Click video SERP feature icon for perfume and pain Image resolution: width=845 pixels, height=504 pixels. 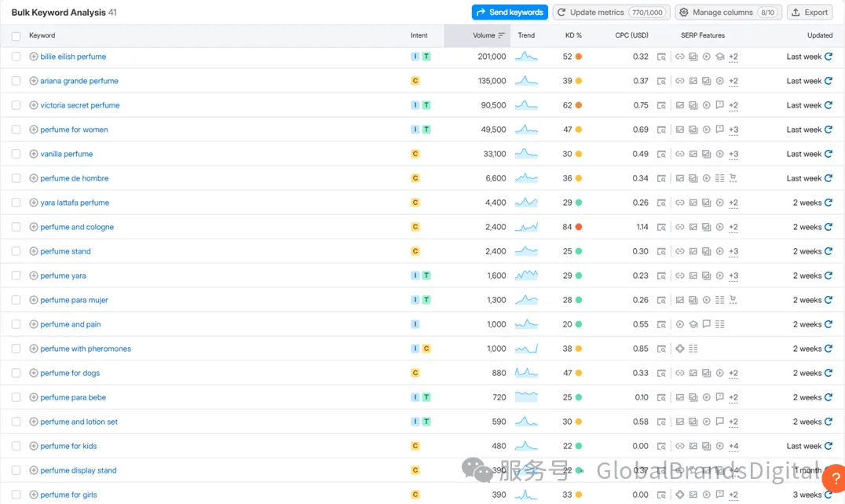coord(680,324)
